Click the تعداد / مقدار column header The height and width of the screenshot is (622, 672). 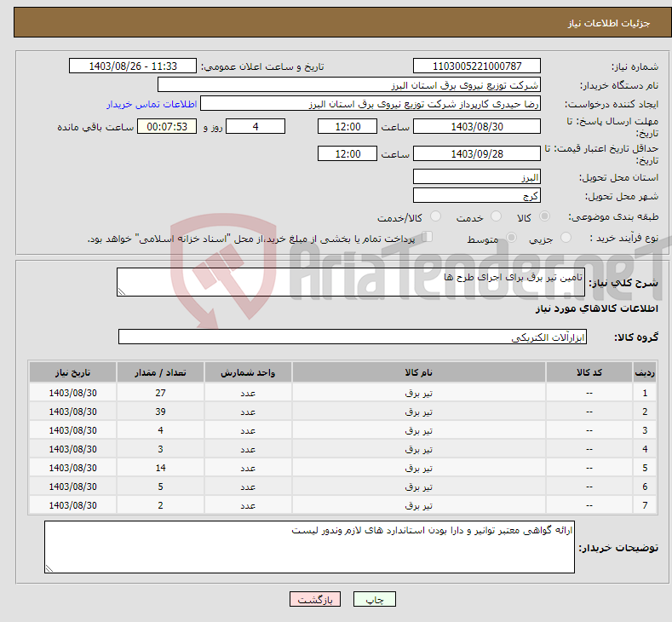click(160, 374)
